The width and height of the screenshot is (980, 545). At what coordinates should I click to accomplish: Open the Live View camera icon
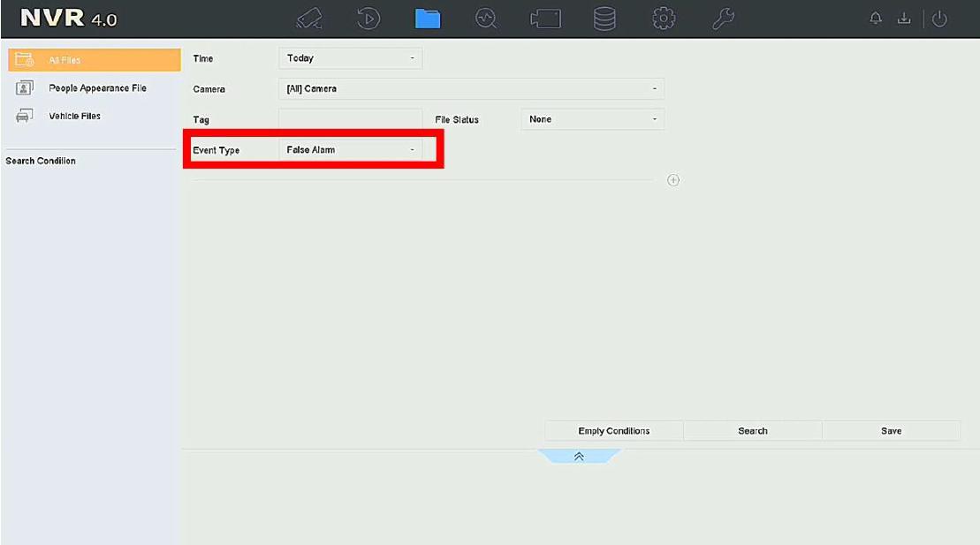click(x=309, y=19)
